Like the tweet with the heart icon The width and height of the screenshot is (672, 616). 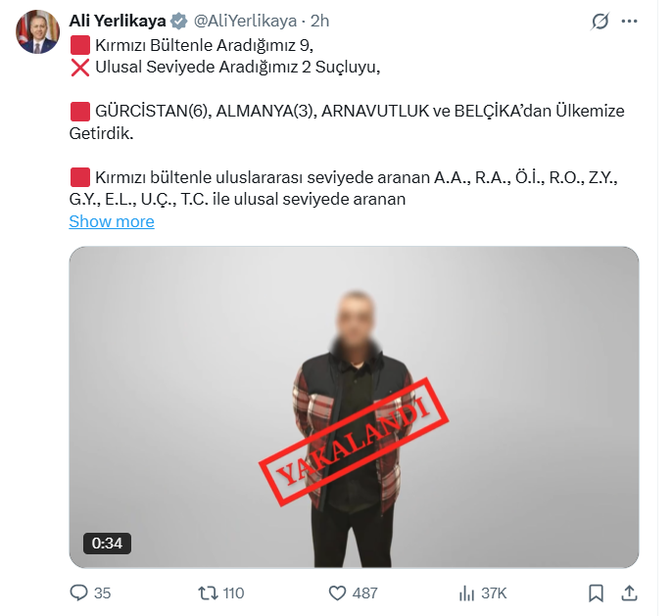[x=337, y=593]
